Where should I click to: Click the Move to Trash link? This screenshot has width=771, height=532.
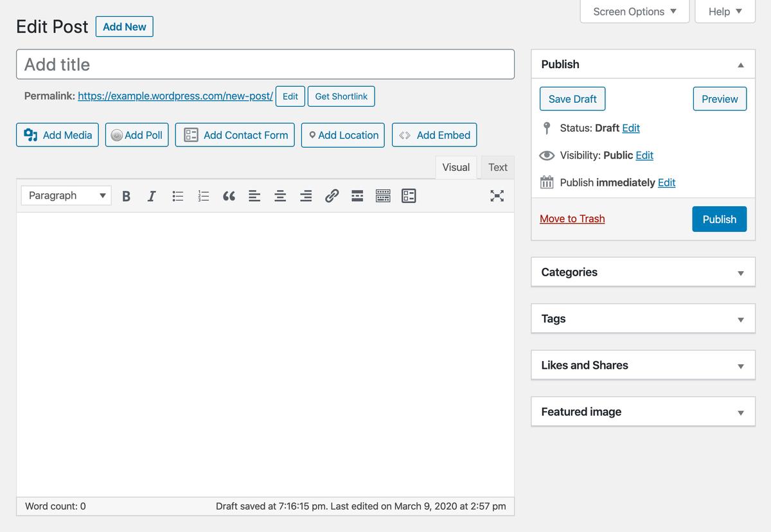click(572, 219)
